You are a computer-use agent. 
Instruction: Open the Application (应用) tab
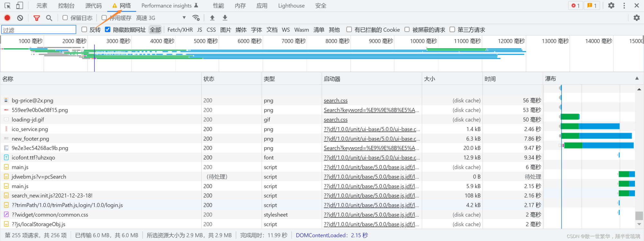(262, 5)
